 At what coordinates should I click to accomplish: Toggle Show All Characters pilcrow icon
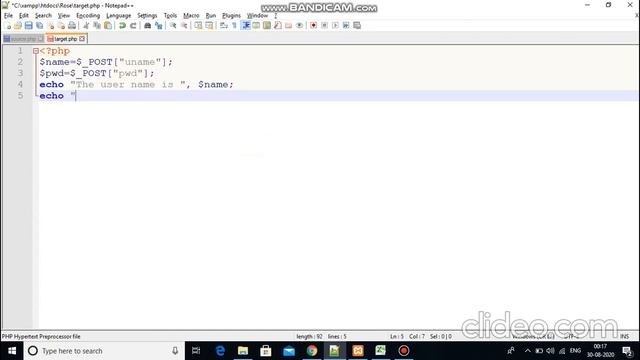pyautogui.click(x=234, y=26)
